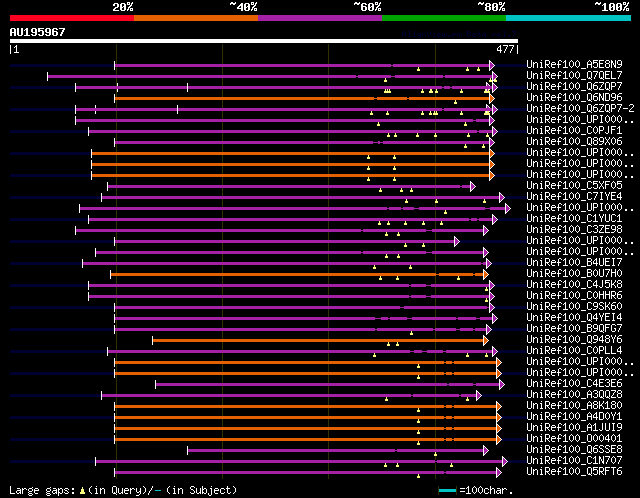This screenshot has width=640, height=498.
Task: Click the cyan ~100% identity legend segment
Action: point(569,18)
